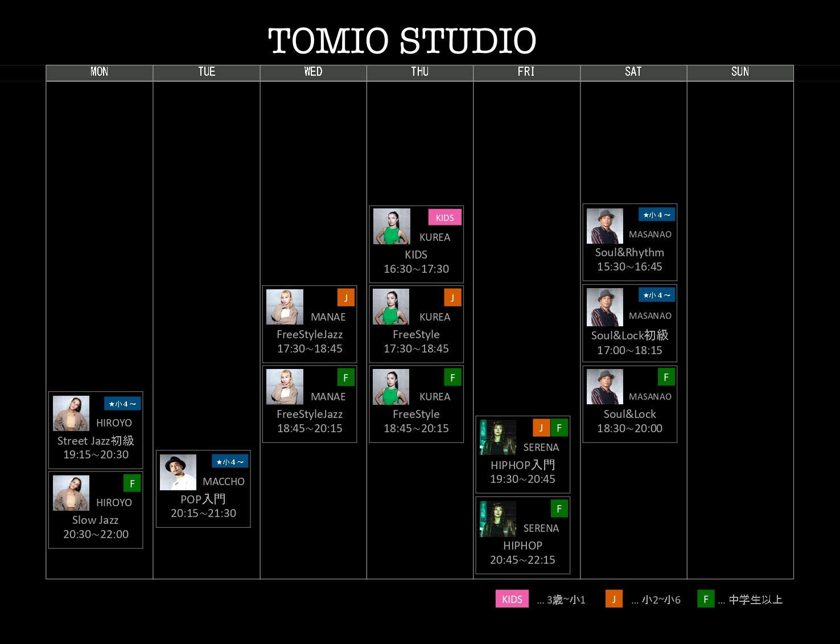Select the THU column header
This screenshot has height=644, width=840.
pos(419,72)
